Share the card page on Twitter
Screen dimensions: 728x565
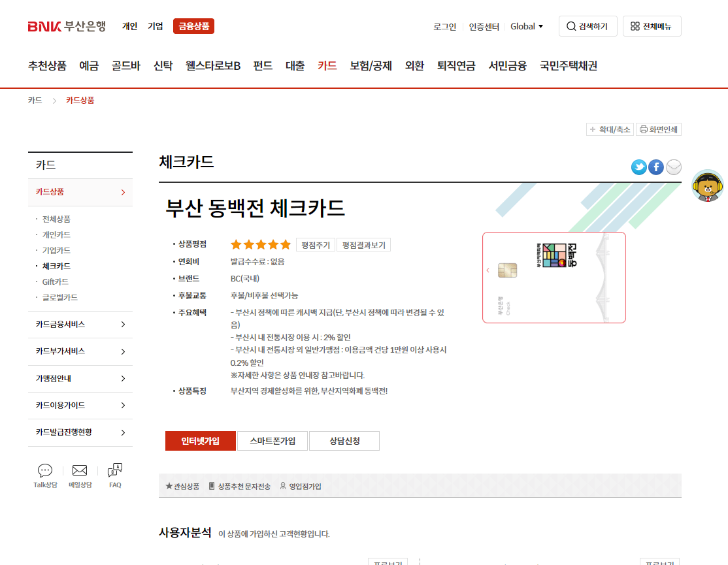(x=638, y=167)
